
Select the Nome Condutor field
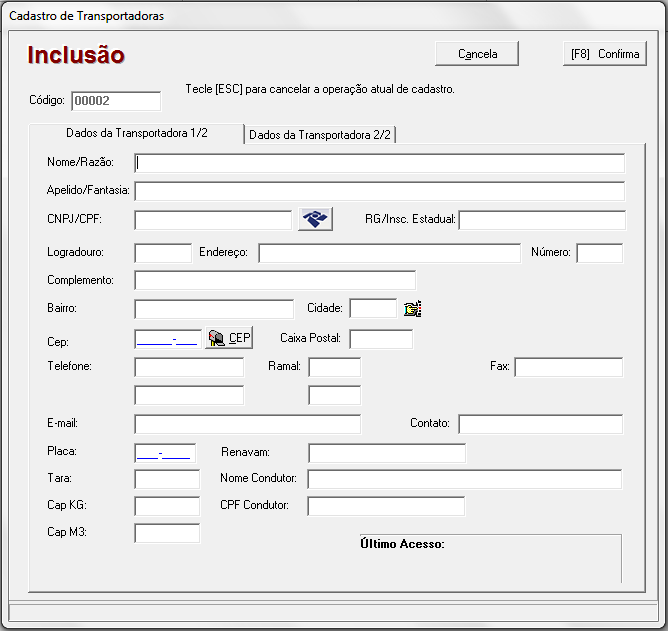pyautogui.click(x=464, y=479)
